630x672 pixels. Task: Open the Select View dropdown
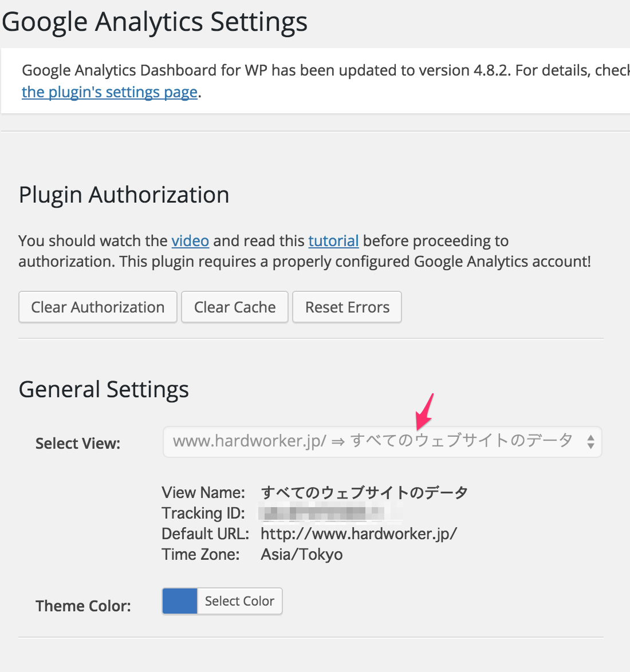click(x=383, y=442)
